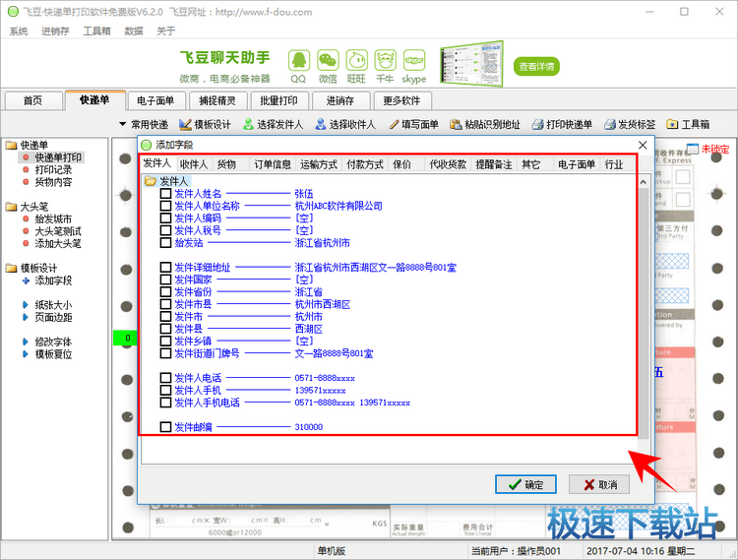
Task: Switch to the 捕捉精灵 tab
Action: tap(217, 100)
